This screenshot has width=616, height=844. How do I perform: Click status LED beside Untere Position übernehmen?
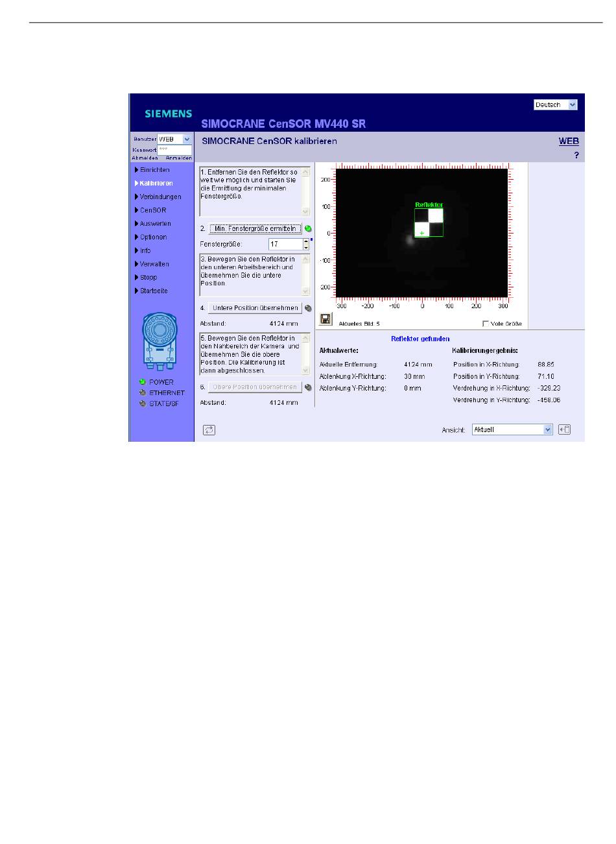click(308, 308)
